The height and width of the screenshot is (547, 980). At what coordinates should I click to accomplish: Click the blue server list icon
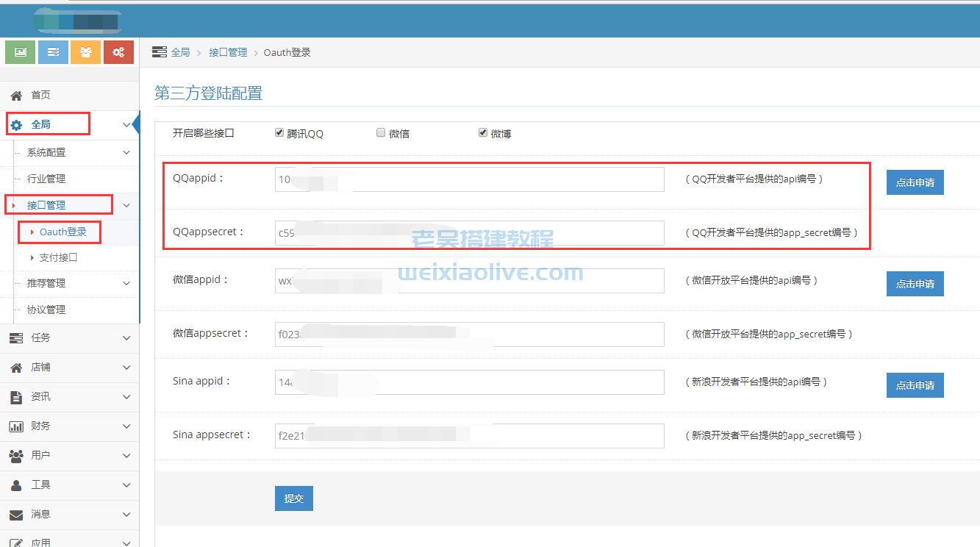click(52, 52)
